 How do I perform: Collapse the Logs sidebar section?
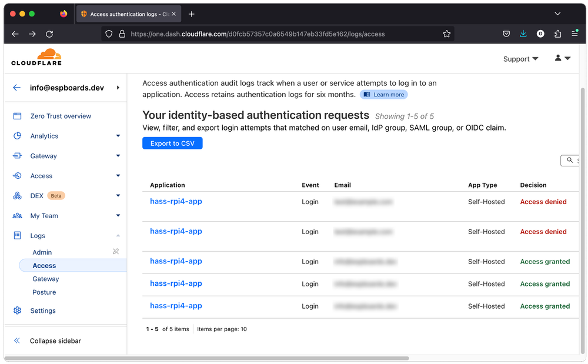click(118, 236)
